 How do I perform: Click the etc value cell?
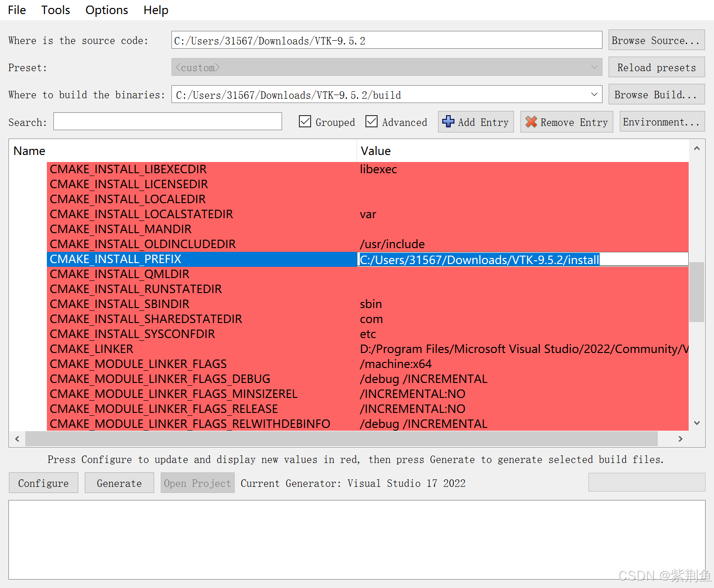523,334
